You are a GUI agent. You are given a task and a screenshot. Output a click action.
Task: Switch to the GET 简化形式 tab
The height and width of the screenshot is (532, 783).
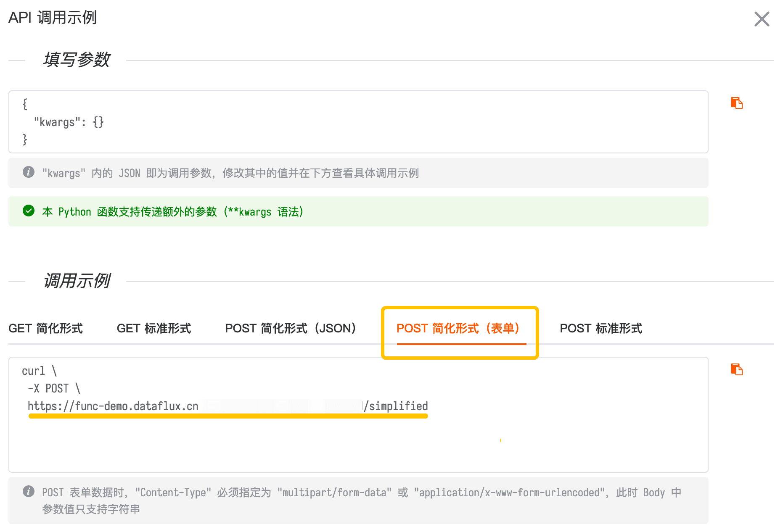click(x=46, y=328)
